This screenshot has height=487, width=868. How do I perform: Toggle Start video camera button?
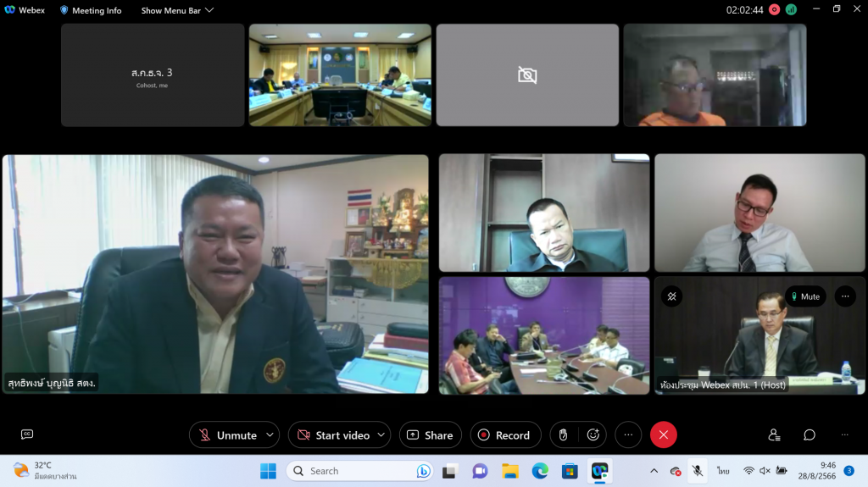point(332,434)
